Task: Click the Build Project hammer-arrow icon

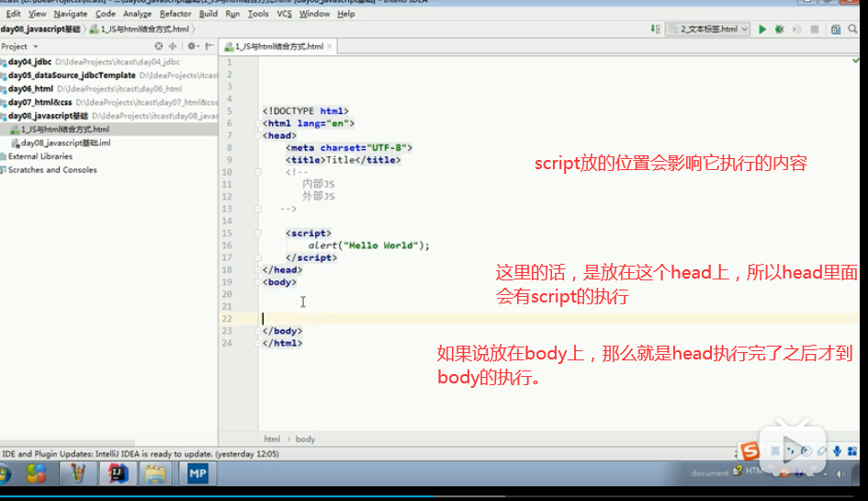Action: pos(655,29)
